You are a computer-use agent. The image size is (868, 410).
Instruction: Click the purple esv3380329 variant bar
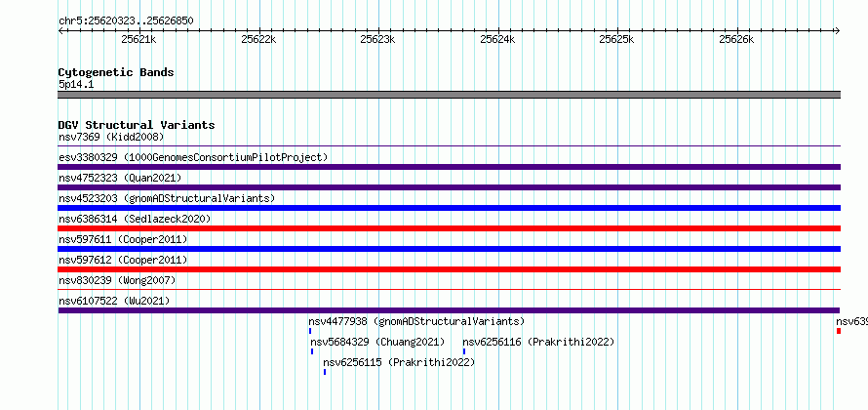click(450, 167)
